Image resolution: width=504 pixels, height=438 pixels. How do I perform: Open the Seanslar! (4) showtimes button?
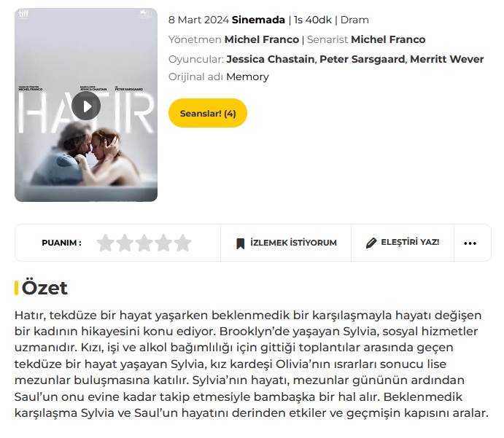(x=208, y=113)
